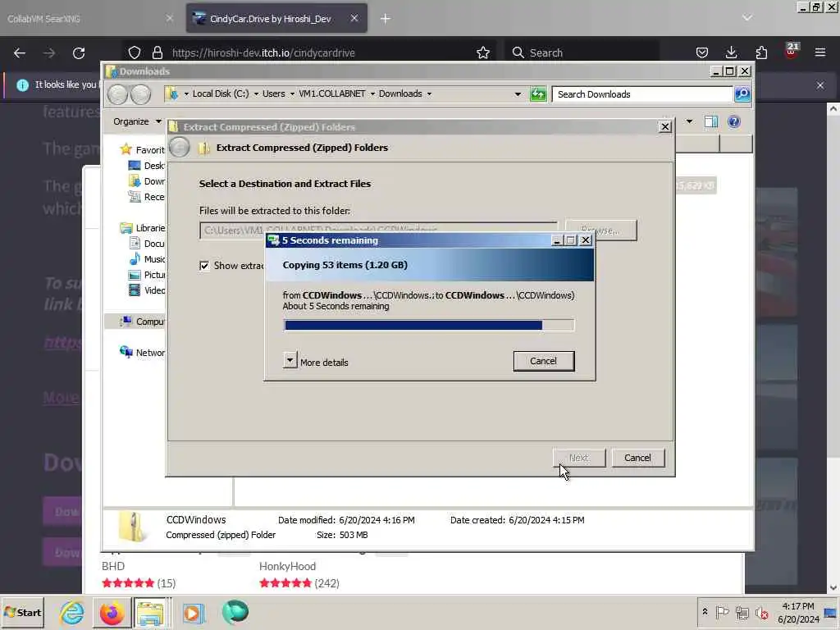Open Firefox list all tabs chevron
Image resolution: width=840 pixels, height=630 pixels.
coord(746,18)
